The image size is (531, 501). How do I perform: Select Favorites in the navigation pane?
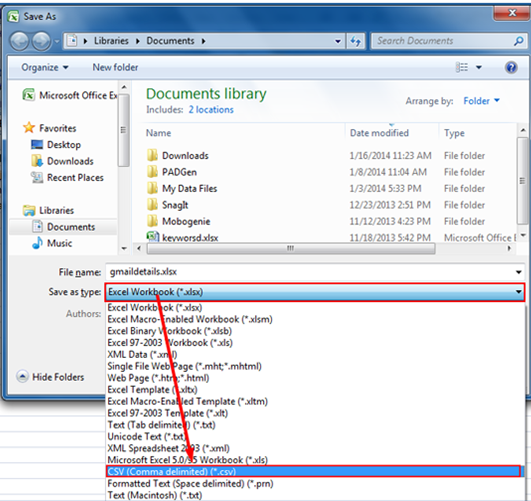50,128
